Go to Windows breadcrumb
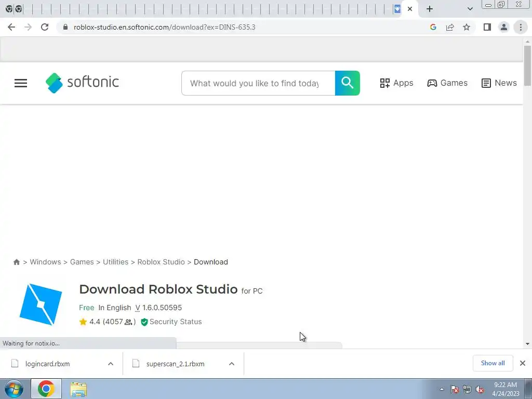 click(46, 262)
